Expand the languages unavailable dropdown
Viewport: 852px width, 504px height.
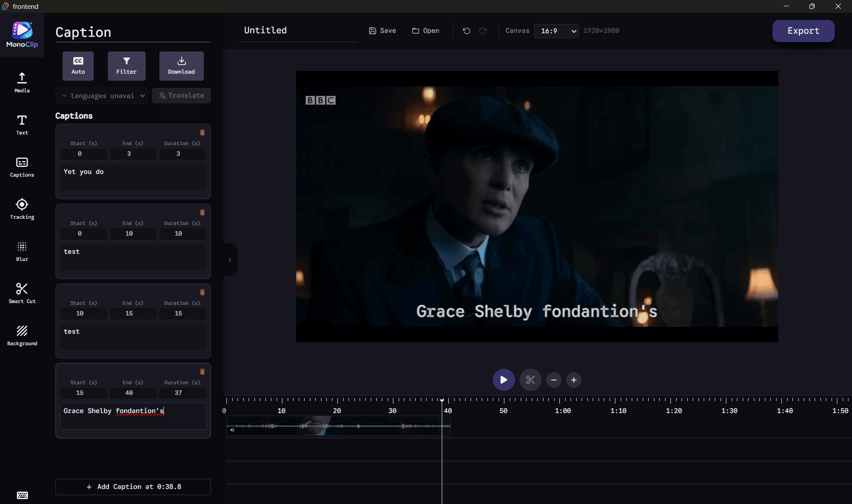102,95
